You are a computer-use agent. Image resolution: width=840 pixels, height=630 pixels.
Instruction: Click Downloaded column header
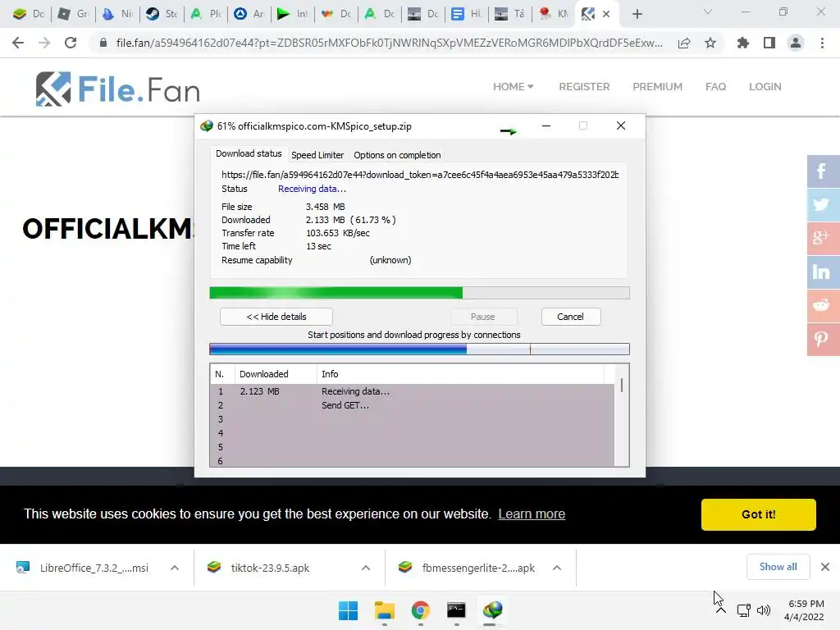[276, 374]
